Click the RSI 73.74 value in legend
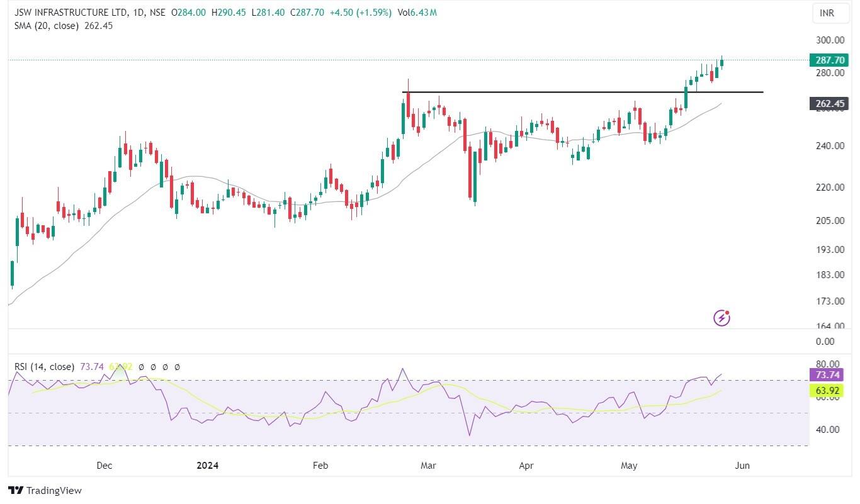This screenshot has height=504, width=860. click(x=92, y=366)
